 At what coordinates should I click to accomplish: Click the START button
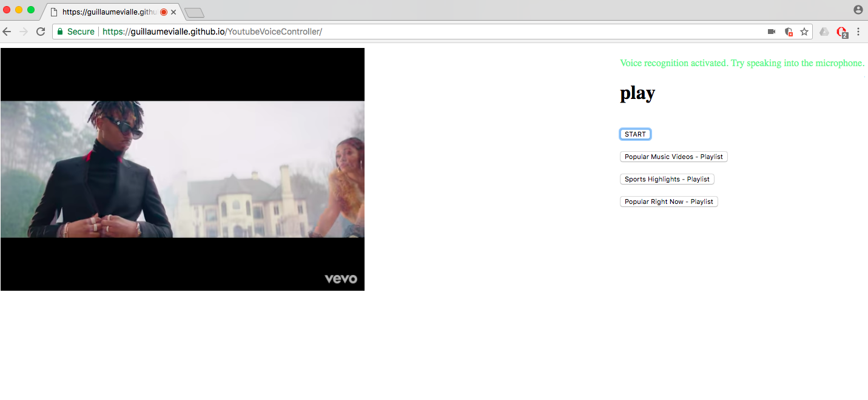(635, 134)
